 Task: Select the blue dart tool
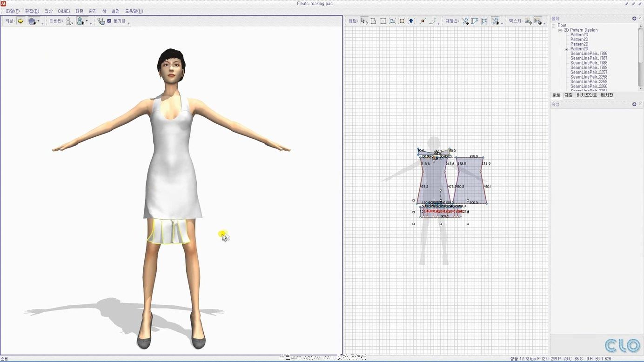(411, 21)
